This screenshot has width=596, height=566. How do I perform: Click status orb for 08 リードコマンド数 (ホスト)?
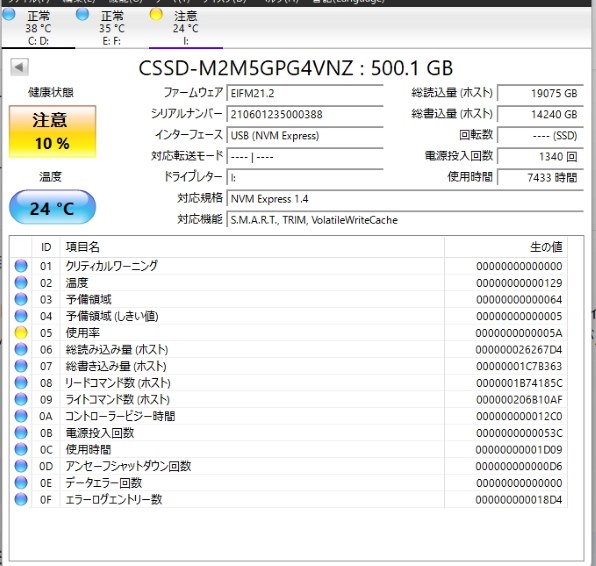click(21, 383)
